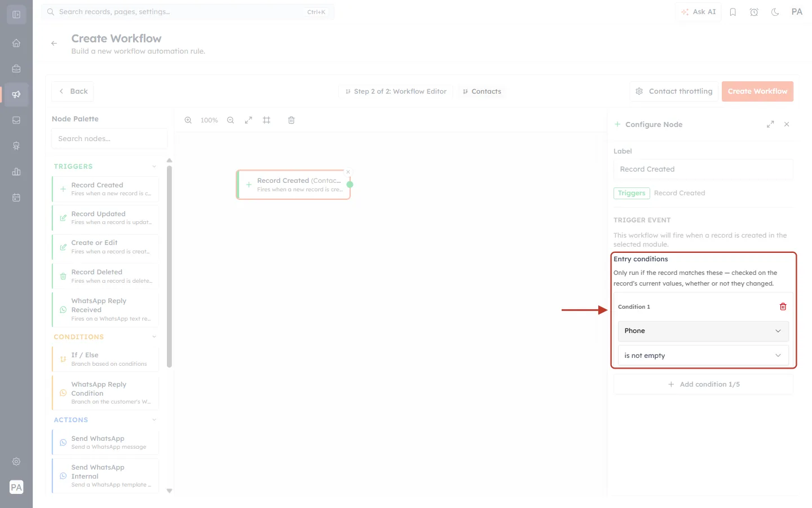Screen dimensions: 812x508
Task: Add another entry condition
Action: click(x=703, y=384)
